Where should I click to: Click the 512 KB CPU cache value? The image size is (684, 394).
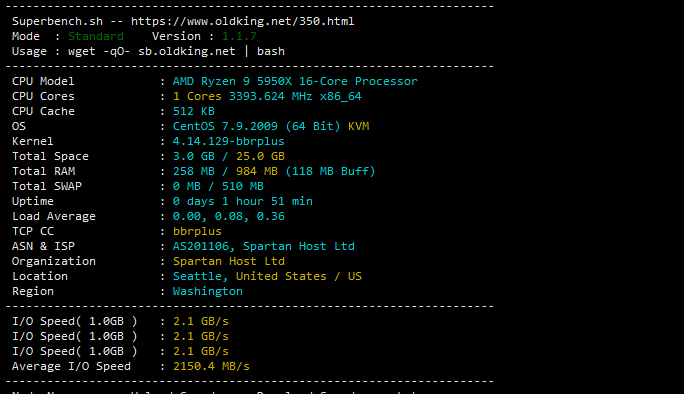(x=194, y=111)
